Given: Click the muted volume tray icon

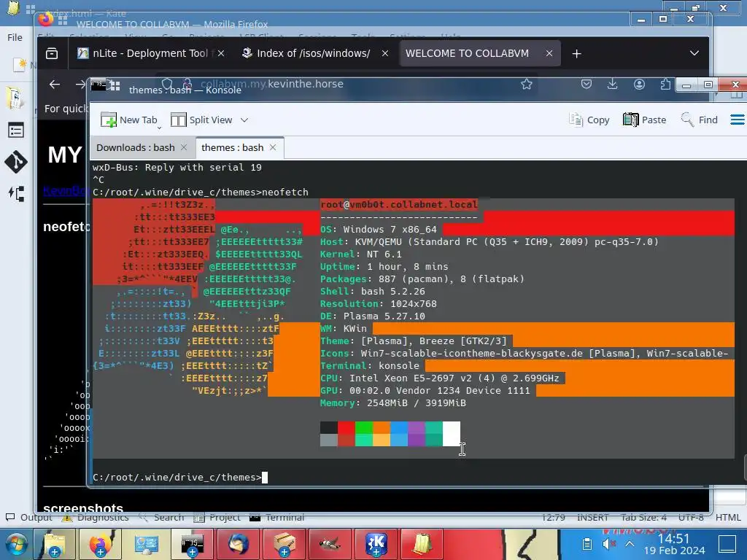Looking at the screenshot, I should point(608,543).
